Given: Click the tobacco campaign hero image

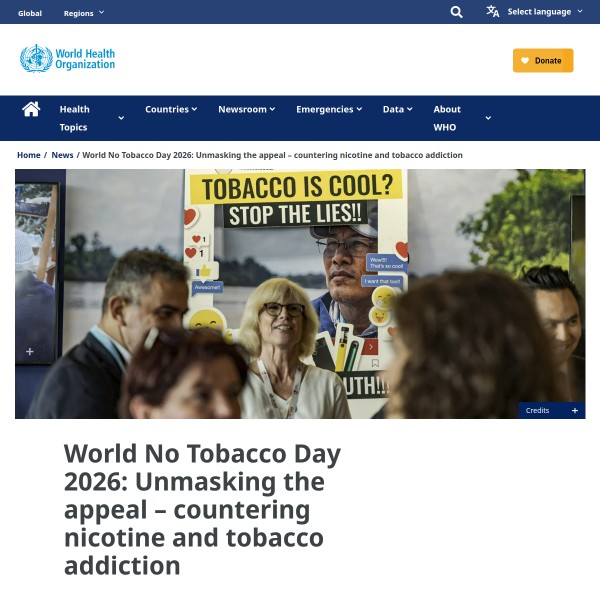Looking at the screenshot, I should tap(300, 293).
